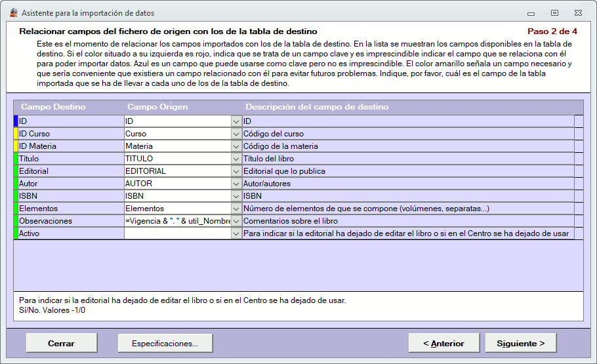Viewport: 597px width, 364px height.
Task: Click the origin field containing Curso
Action: click(177, 134)
